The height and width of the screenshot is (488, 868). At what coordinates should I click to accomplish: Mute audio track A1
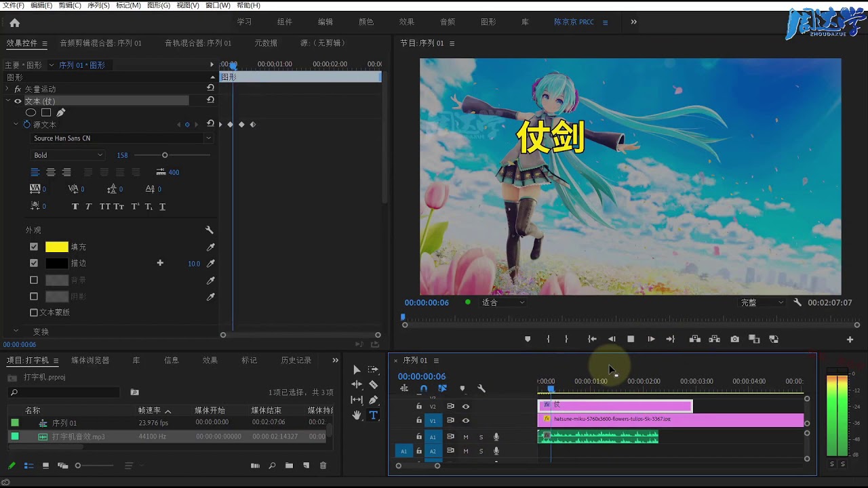coord(466,437)
